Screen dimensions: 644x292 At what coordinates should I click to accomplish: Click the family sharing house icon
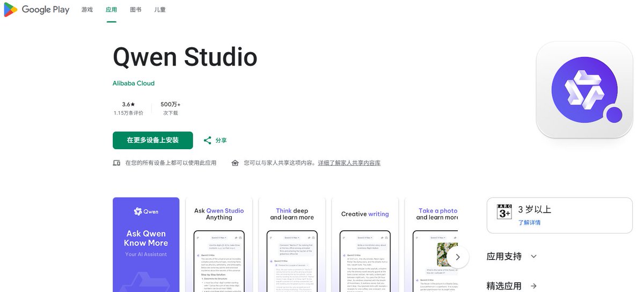tap(235, 163)
